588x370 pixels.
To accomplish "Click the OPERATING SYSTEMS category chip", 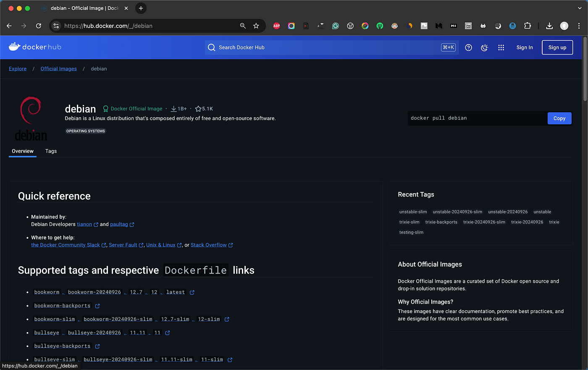I will click(86, 131).
